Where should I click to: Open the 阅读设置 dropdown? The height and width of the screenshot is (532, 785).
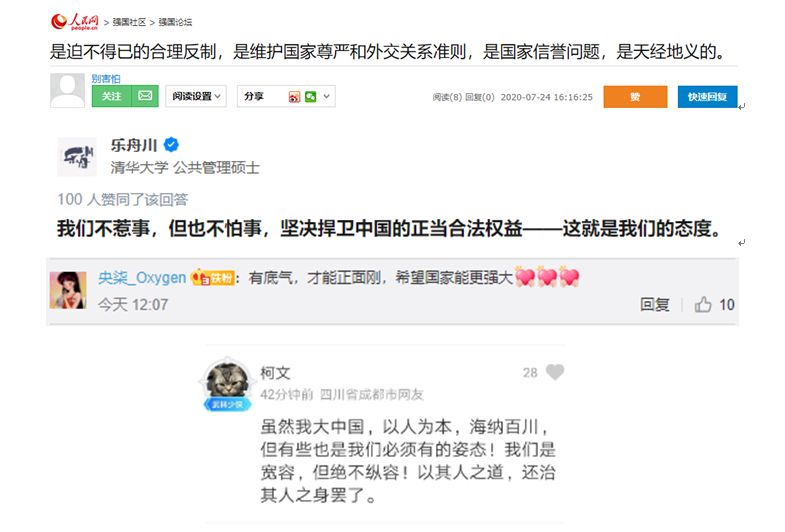[x=196, y=96]
